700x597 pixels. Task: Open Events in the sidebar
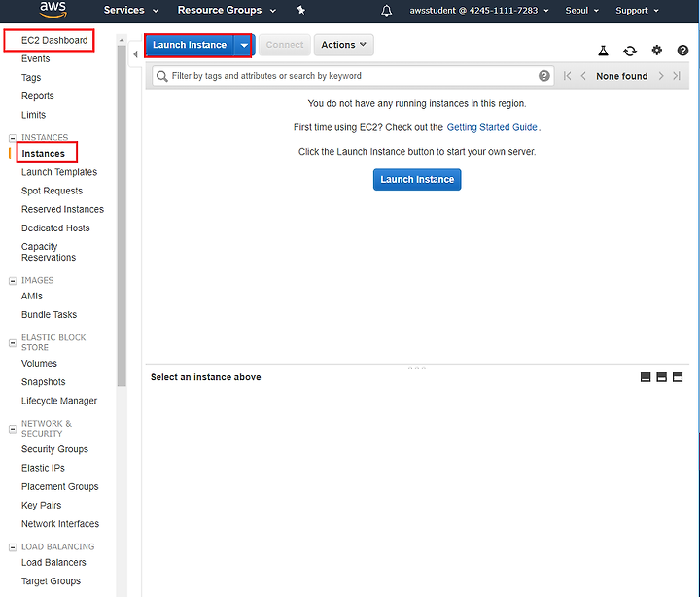click(35, 59)
